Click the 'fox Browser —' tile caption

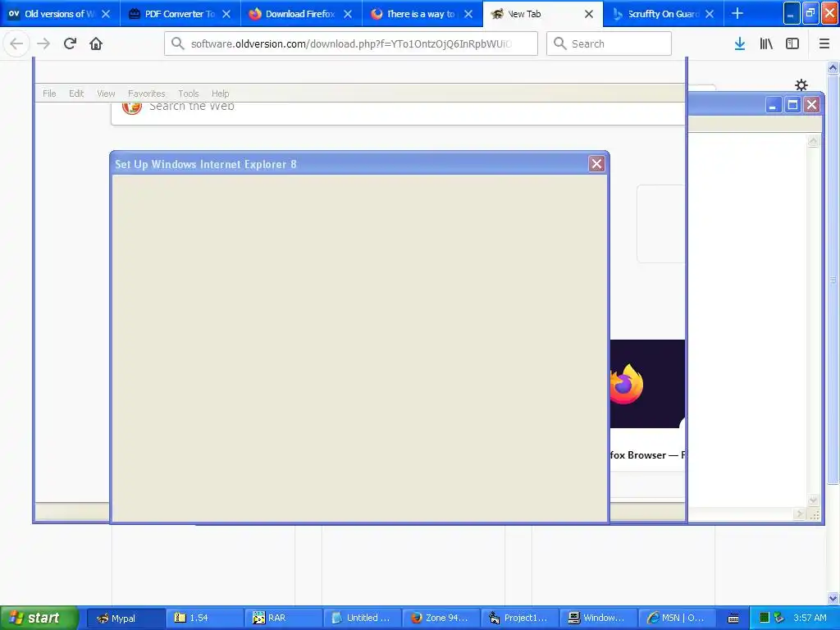click(x=643, y=454)
